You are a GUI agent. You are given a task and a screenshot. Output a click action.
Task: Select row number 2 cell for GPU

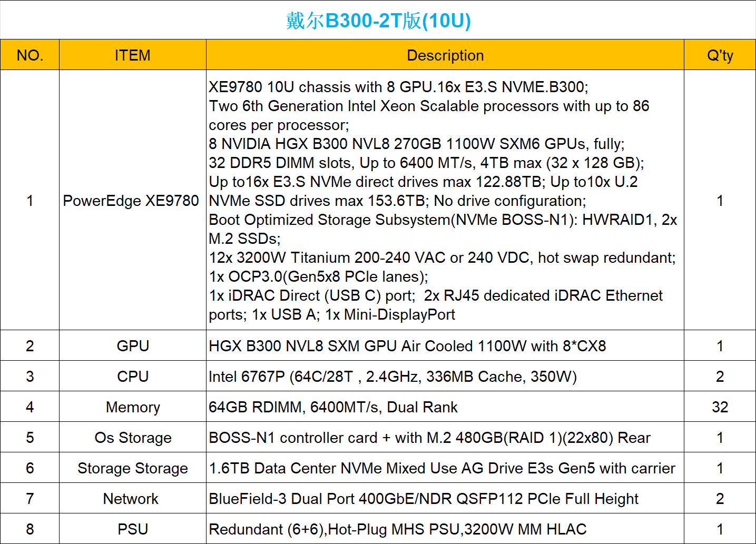(30, 345)
